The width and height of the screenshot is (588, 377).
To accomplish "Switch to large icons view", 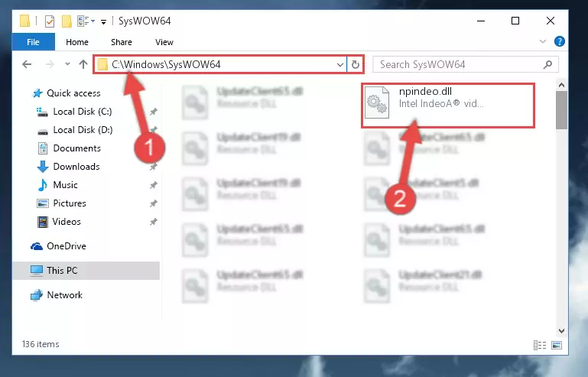I will coord(557,345).
